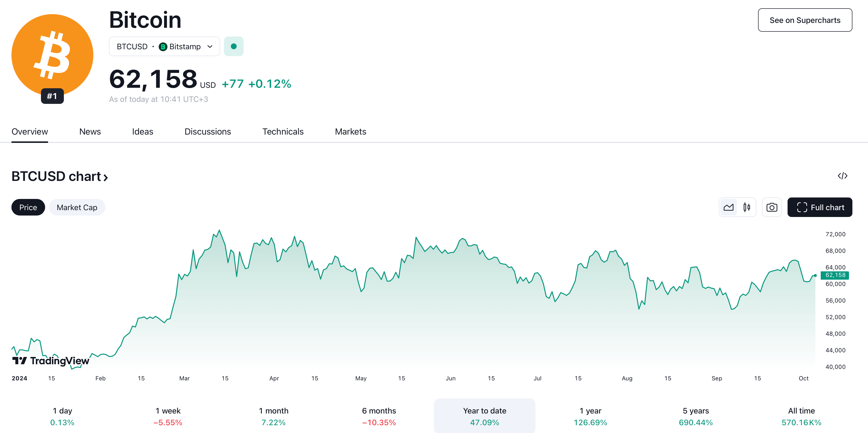Click the TradingView logo on chart
868x433 pixels.
click(51, 361)
